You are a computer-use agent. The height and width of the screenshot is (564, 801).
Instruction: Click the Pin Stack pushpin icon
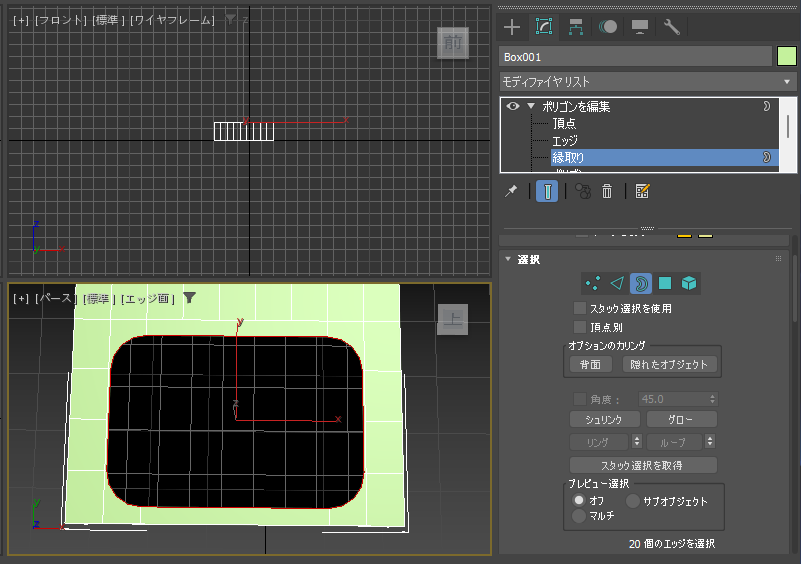pos(511,192)
